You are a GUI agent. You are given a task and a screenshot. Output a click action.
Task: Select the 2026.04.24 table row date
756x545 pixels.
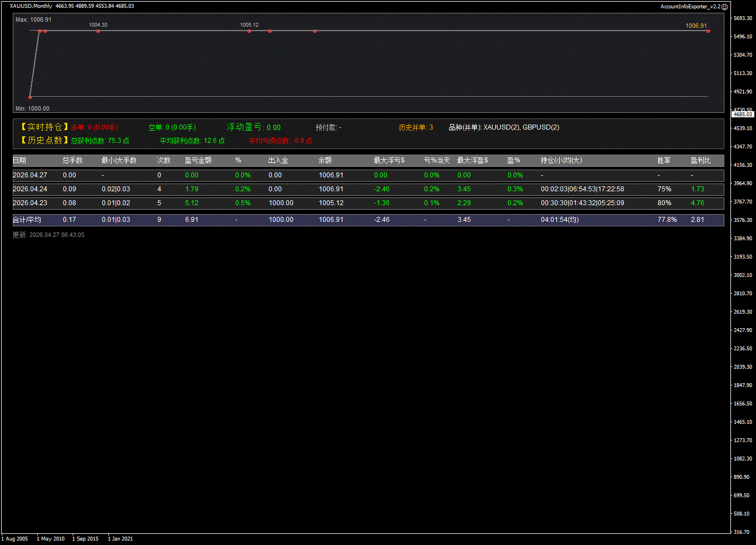coord(30,189)
